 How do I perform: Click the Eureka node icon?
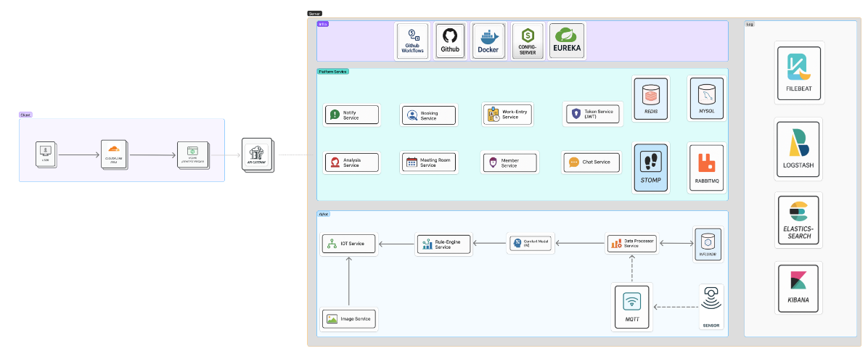pos(566,34)
